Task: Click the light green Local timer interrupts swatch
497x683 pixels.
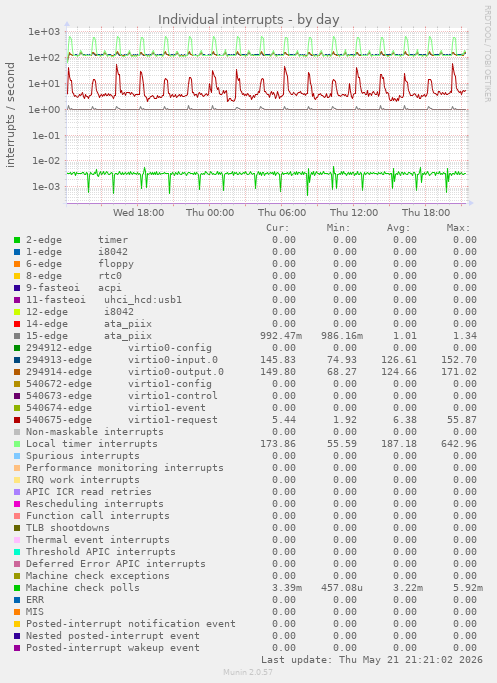Action: (x=17, y=444)
